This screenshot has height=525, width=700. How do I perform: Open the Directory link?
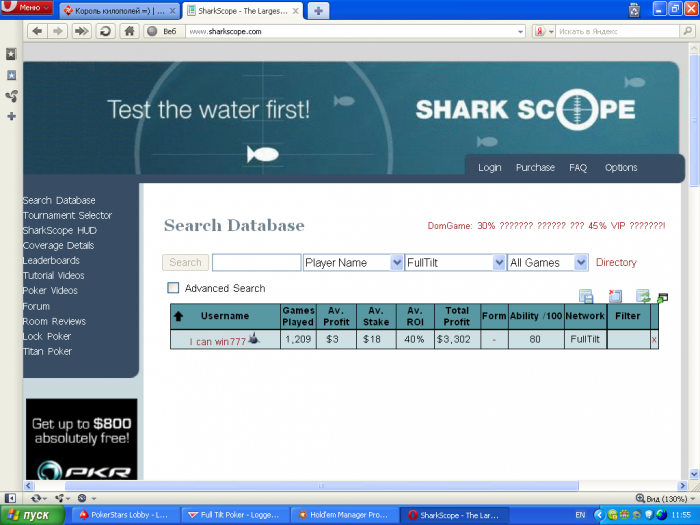[616, 262]
